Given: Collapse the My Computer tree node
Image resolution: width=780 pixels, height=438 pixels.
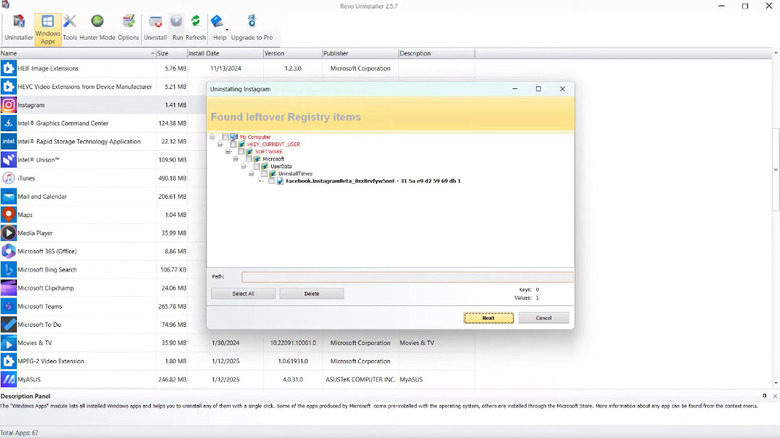Looking at the screenshot, I should 212,137.
